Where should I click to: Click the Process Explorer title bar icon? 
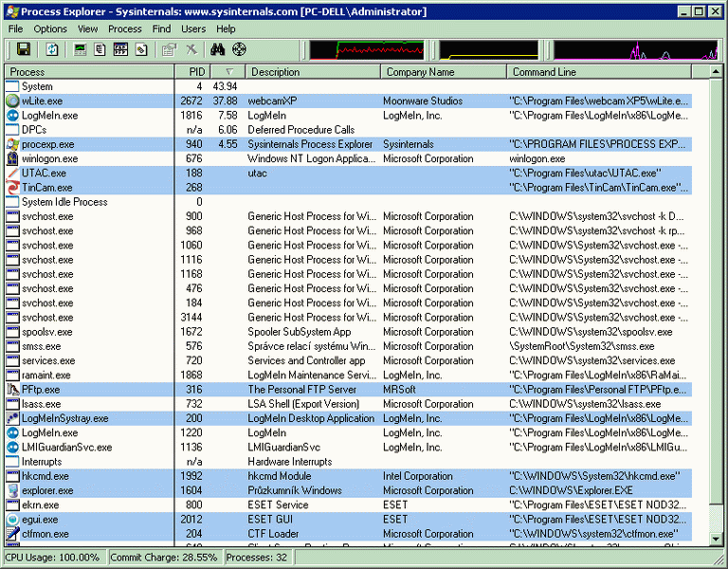pyautogui.click(x=12, y=11)
